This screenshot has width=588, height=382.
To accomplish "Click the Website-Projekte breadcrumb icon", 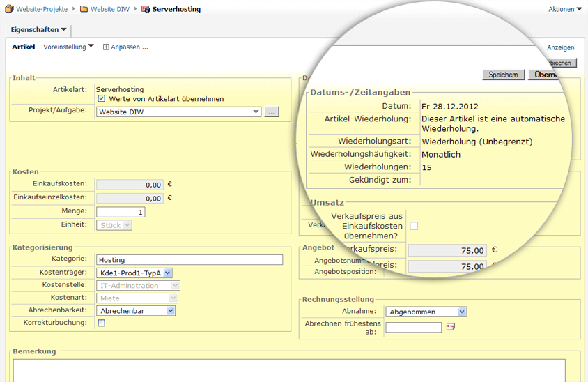I will pyautogui.click(x=10, y=9).
